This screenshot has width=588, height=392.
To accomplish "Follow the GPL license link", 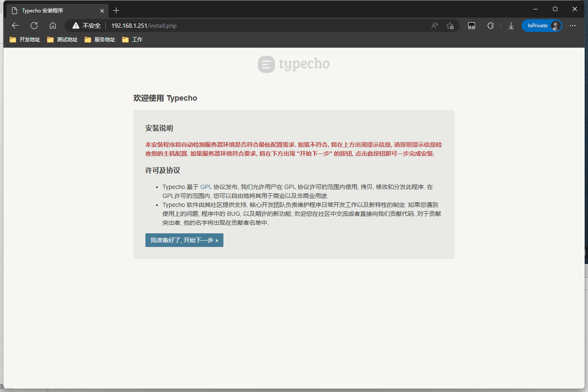I will (206, 187).
